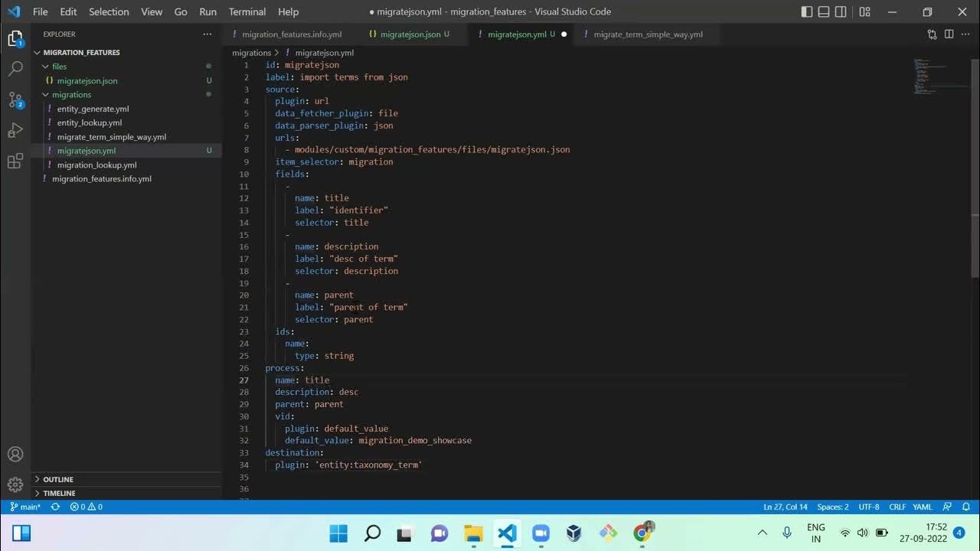The width and height of the screenshot is (980, 551).
Task: Click the synchronize changes icon in status bar
Action: (x=55, y=507)
